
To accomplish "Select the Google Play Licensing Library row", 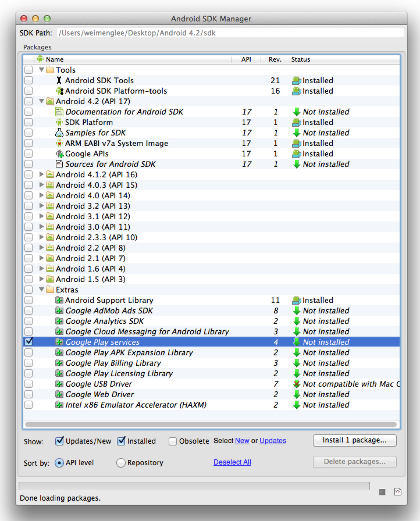I will [212, 373].
